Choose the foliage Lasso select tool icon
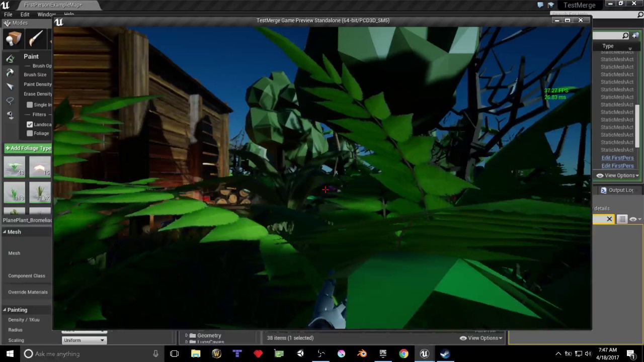 [x=10, y=101]
